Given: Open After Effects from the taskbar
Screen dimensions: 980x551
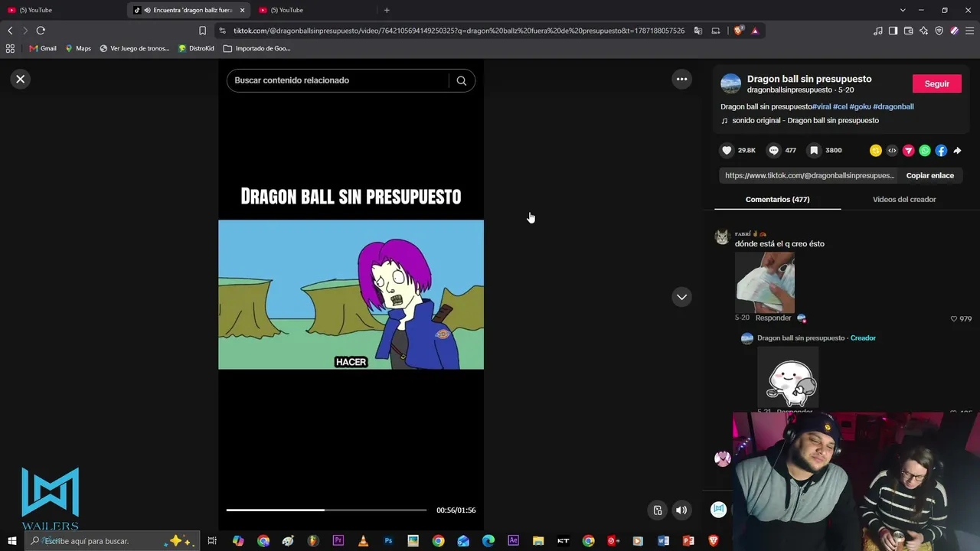Looking at the screenshot, I should point(513,541).
